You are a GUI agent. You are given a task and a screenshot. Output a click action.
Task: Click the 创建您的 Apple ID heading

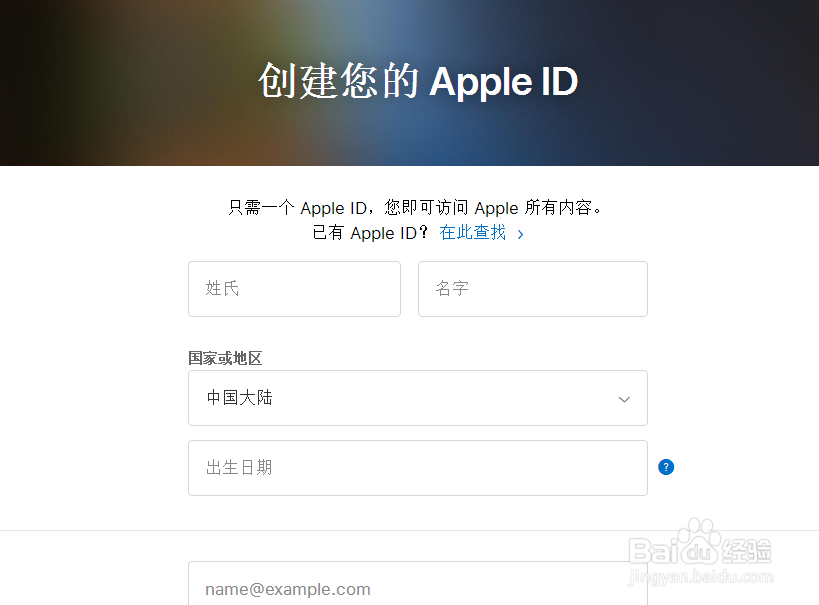(418, 82)
